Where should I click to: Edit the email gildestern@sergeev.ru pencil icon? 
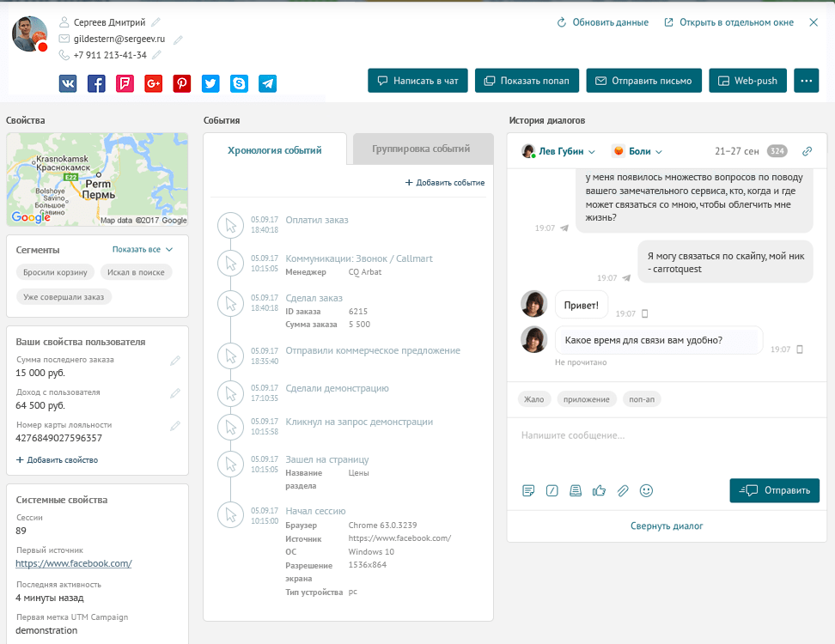tap(178, 39)
